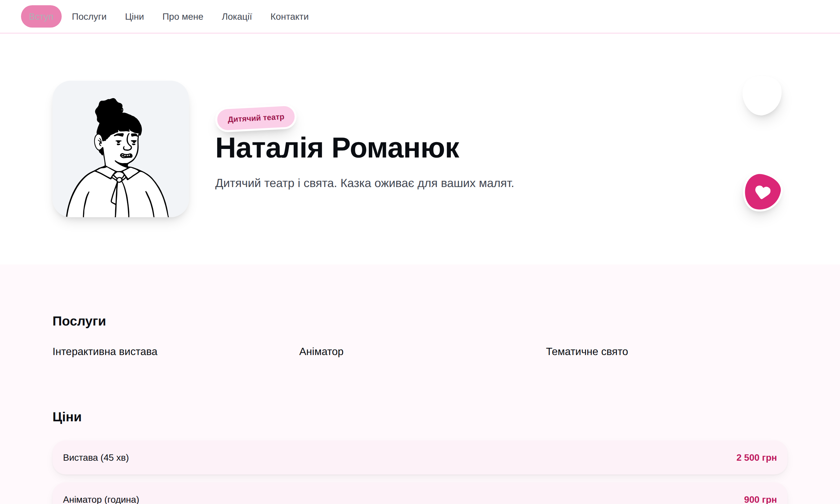Select the Аніматор service item
Image resolution: width=840 pixels, height=504 pixels.
(321, 351)
